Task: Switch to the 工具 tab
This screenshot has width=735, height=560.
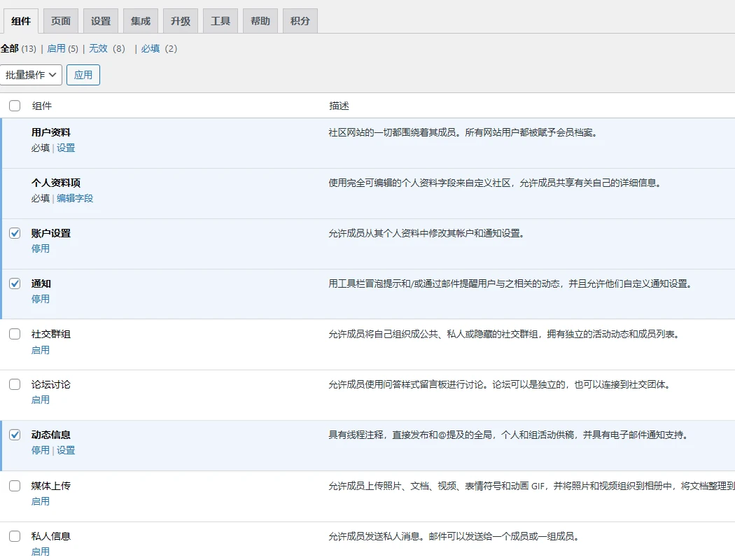Action: point(220,20)
